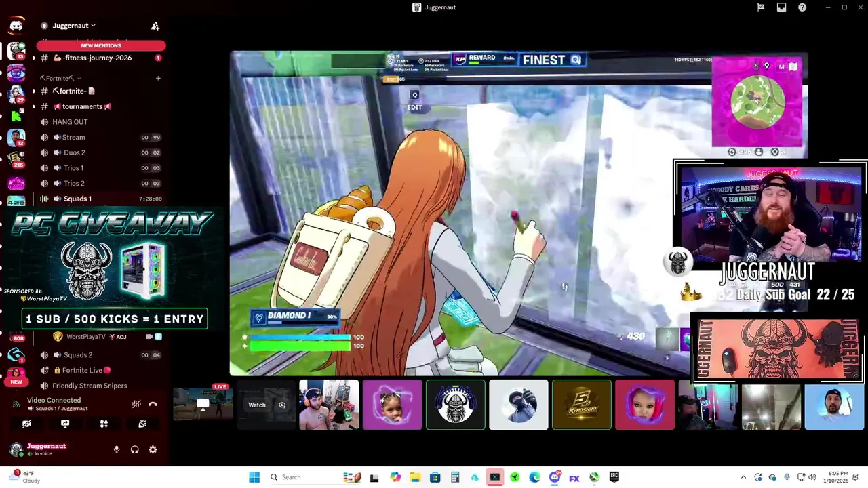Select purple child avatar participant tile

[x=392, y=405]
